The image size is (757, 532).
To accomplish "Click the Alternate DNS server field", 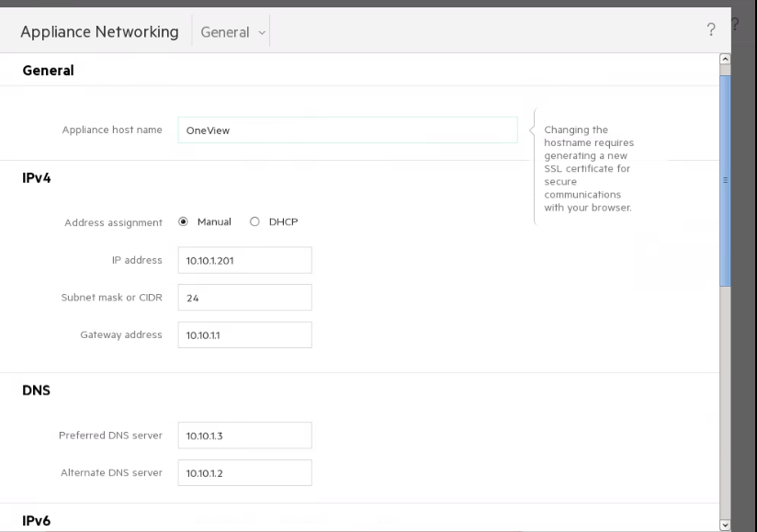I will [244, 472].
